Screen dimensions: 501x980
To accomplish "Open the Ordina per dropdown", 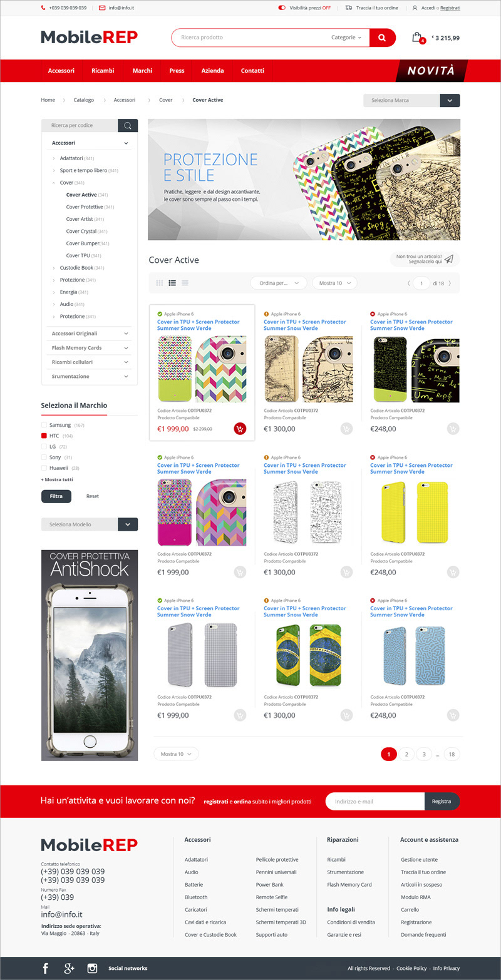I will tap(279, 283).
